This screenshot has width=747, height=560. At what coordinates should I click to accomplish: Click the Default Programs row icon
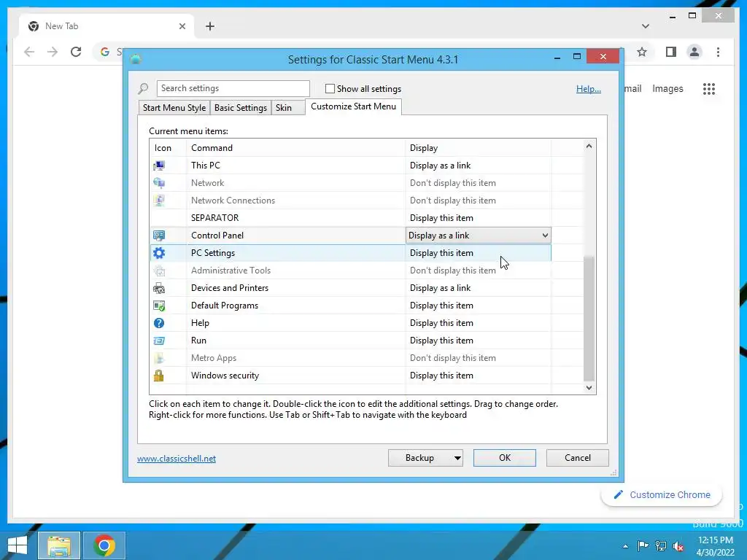pyautogui.click(x=158, y=306)
